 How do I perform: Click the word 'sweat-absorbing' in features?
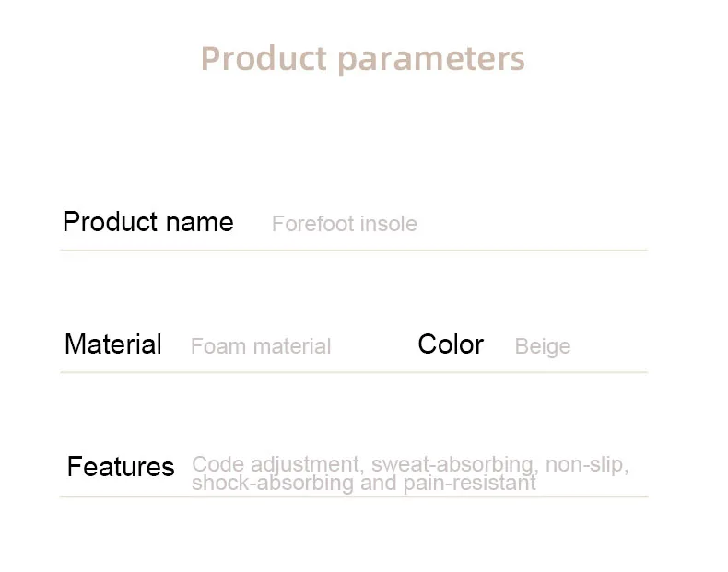click(454, 465)
